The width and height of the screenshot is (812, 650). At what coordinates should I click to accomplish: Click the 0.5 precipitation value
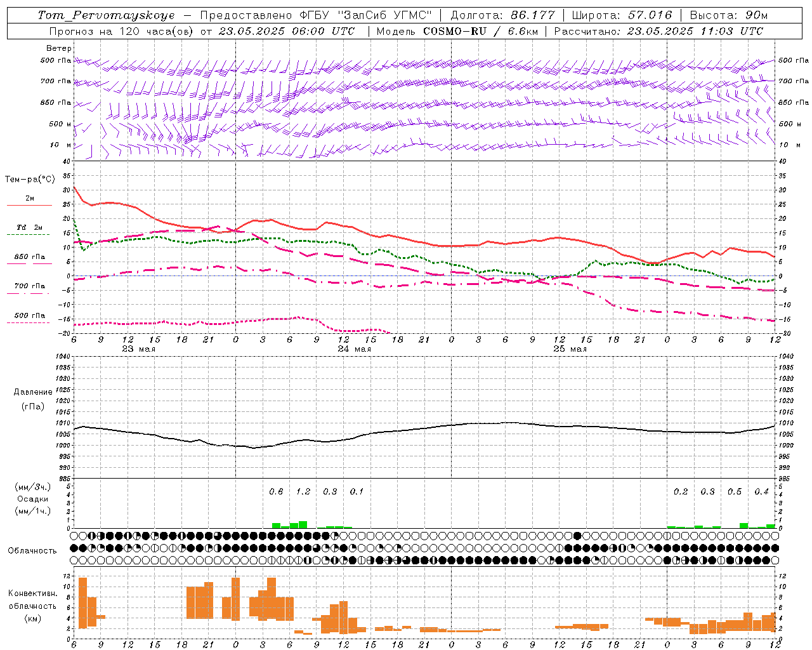coord(734,491)
